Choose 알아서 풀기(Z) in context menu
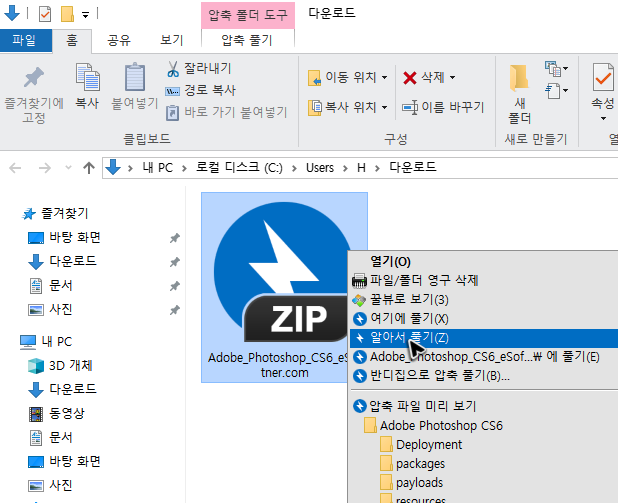The height and width of the screenshot is (503, 619). tap(484, 338)
